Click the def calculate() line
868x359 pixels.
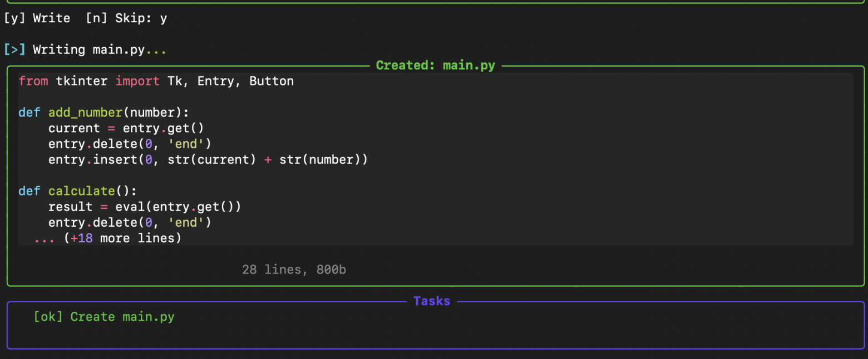pos(77,191)
